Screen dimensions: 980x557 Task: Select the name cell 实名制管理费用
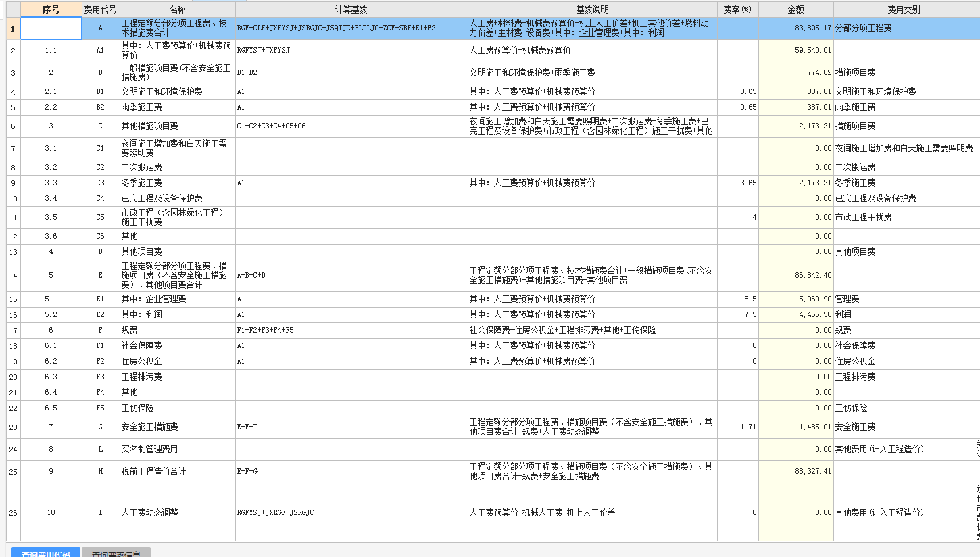click(x=177, y=450)
